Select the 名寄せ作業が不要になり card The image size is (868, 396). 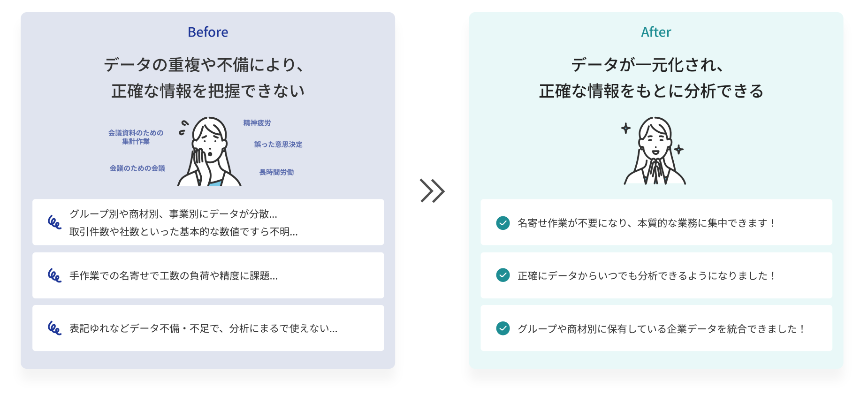pos(656,222)
